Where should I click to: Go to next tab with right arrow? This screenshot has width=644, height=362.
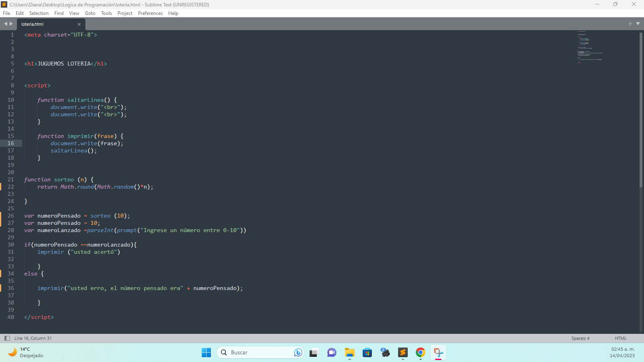(x=11, y=24)
